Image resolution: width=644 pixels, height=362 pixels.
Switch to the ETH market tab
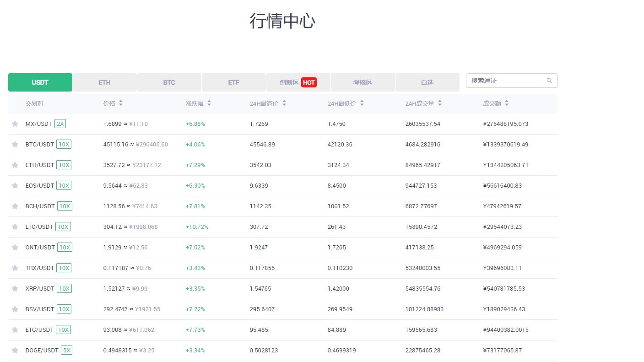105,82
